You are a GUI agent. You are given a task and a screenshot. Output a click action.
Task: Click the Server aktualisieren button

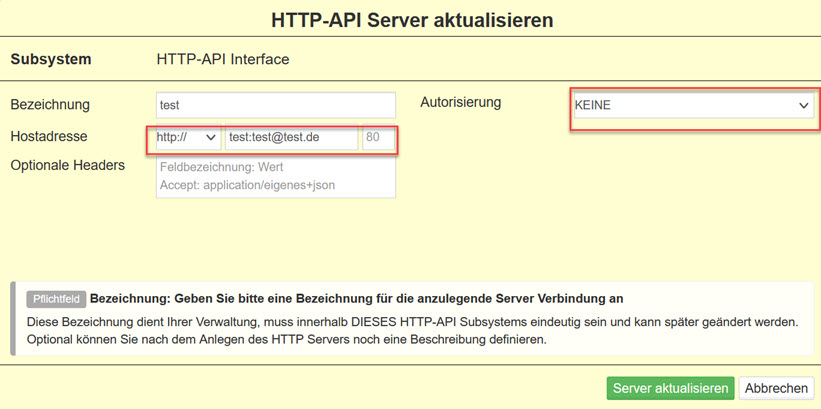(670, 389)
